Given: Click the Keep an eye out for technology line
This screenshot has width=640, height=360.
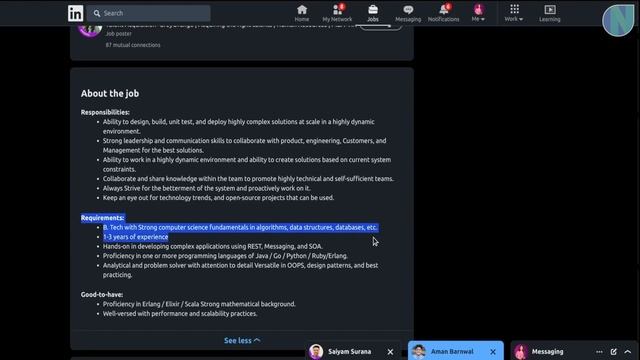Looking at the screenshot, I should click(x=218, y=198).
